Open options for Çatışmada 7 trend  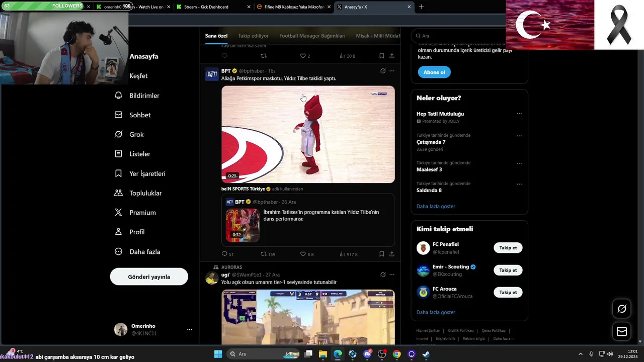tap(519, 136)
